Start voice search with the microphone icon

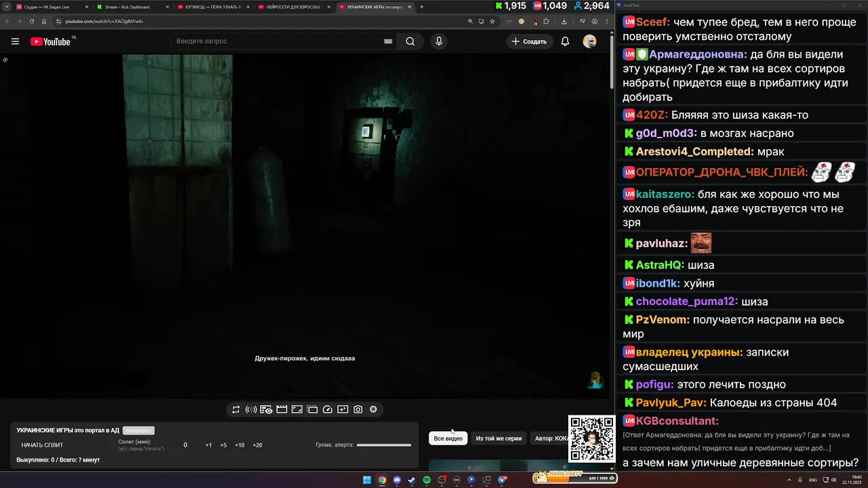pyautogui.click(x=439, y=41)
